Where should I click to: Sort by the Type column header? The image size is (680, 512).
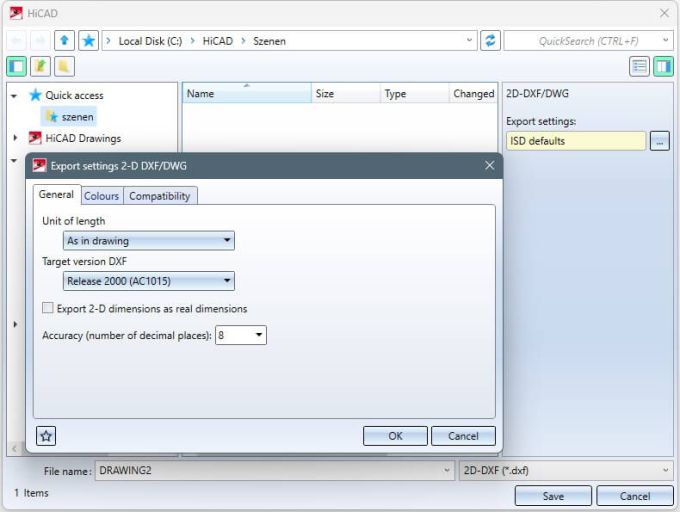(415, 94)
